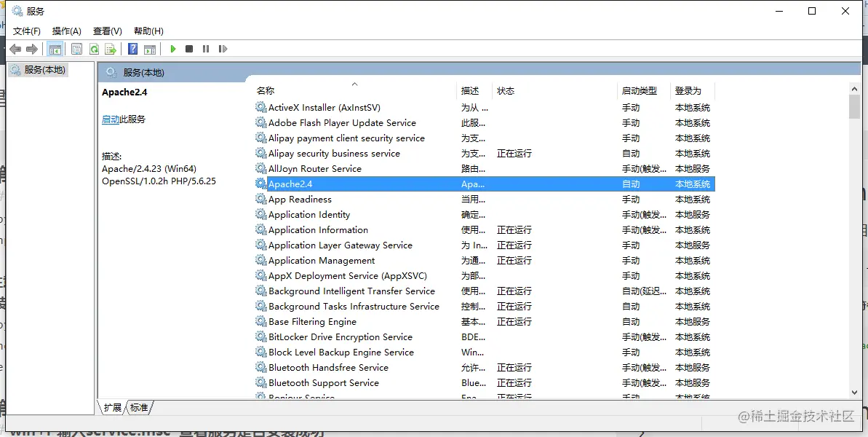Switch to the 扩展 tab

coord(113,408)
